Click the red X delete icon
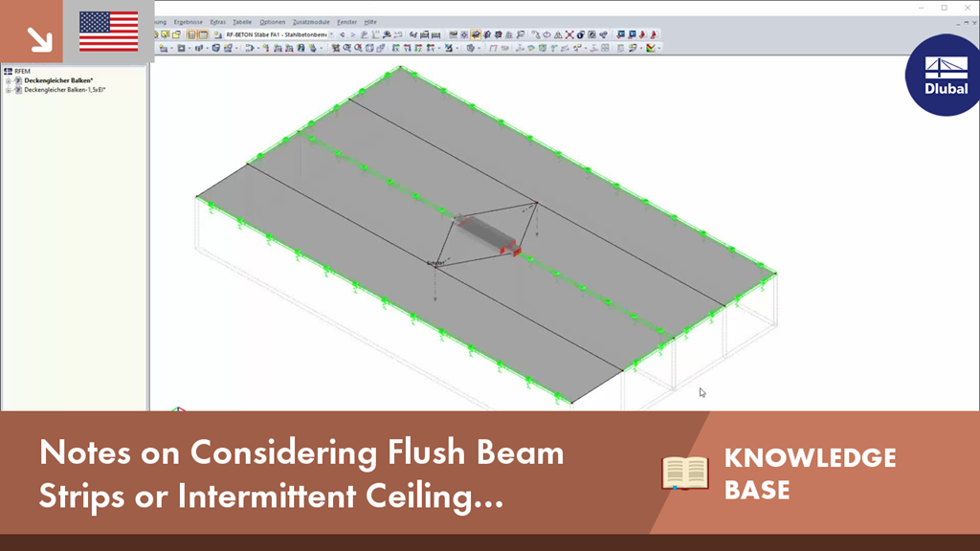Image resolution: width=980 pixels, height=551 pixels. (x=569, y=35)
